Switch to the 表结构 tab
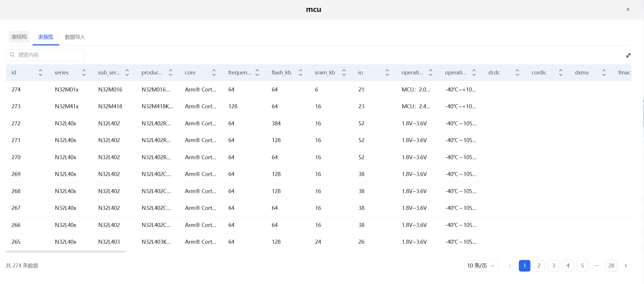The image size is (644, 284). [x=19, y=37]
